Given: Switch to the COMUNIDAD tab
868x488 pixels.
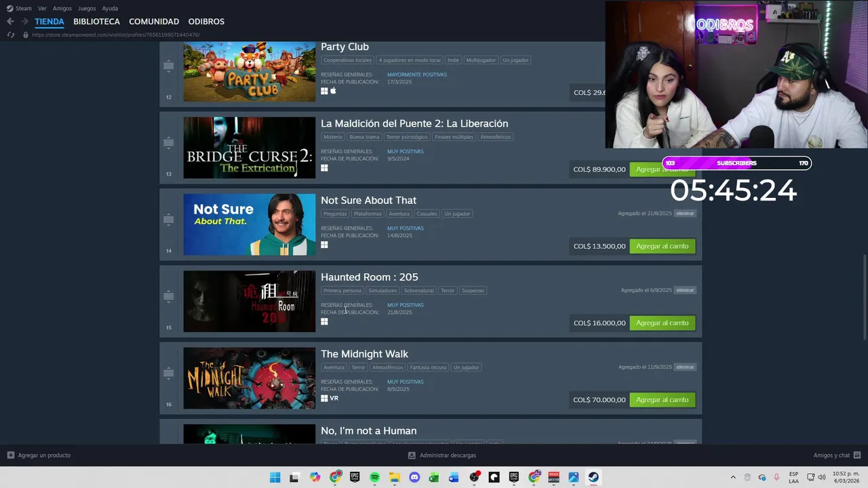Looking at the screenshot, I should tap(154, 22).
